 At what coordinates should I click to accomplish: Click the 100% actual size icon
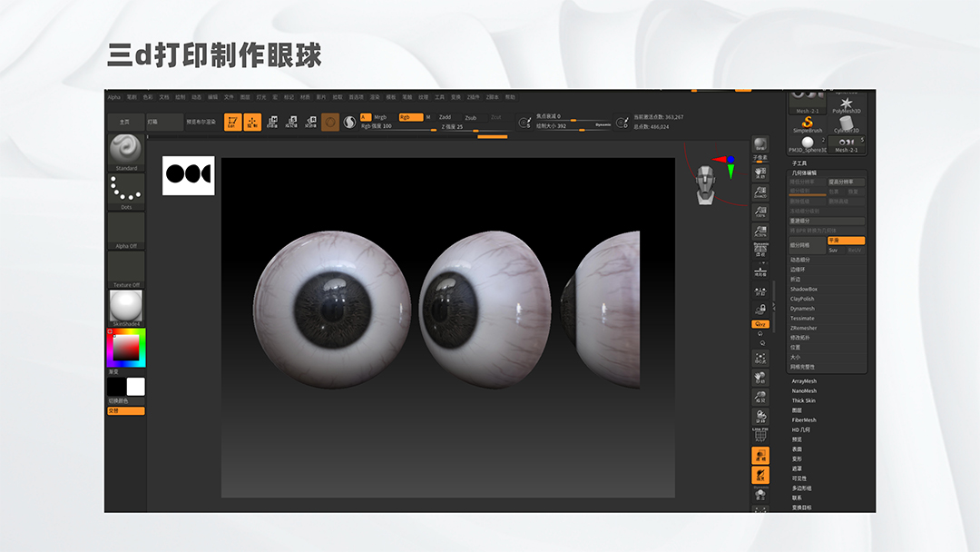760,212
